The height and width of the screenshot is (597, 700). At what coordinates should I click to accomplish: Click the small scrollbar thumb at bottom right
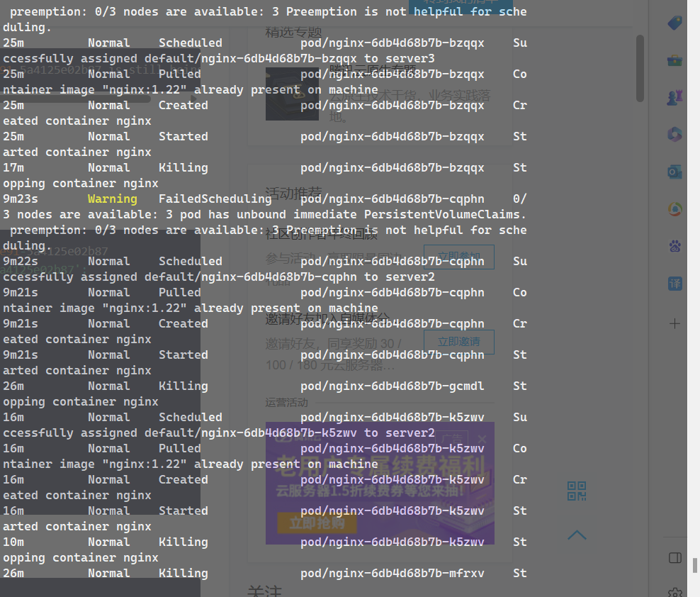pos(694,565)
